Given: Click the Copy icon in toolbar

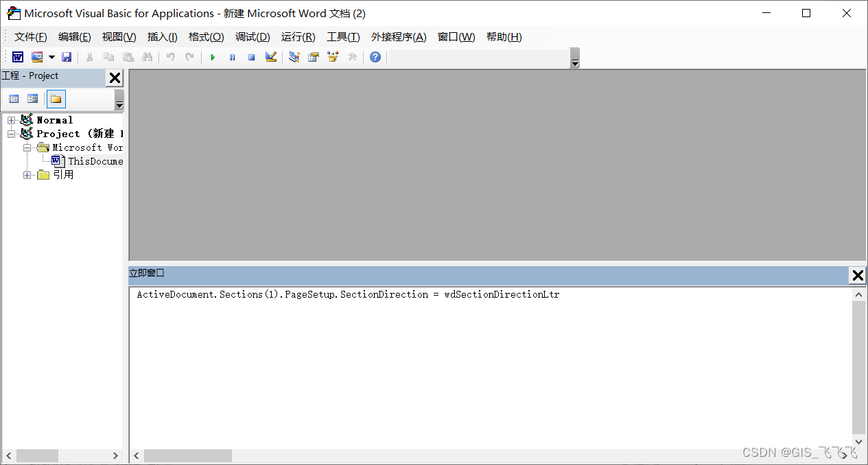Looking at the screenshot, I should click(108, 57).
